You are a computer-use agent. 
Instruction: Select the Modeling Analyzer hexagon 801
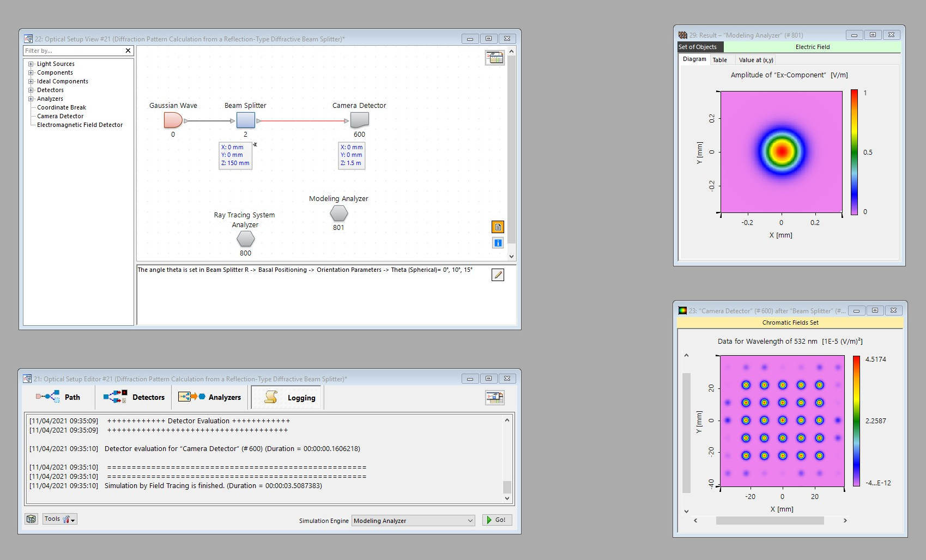pos(338,214)
